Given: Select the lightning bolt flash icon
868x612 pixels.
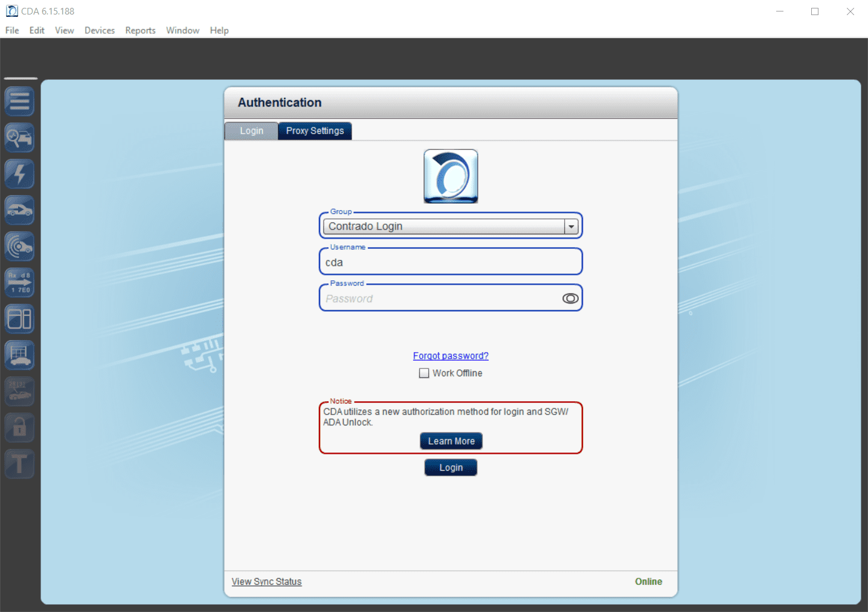Looking at the screenshot, I should pyautogui.click(x=19, y=174).
